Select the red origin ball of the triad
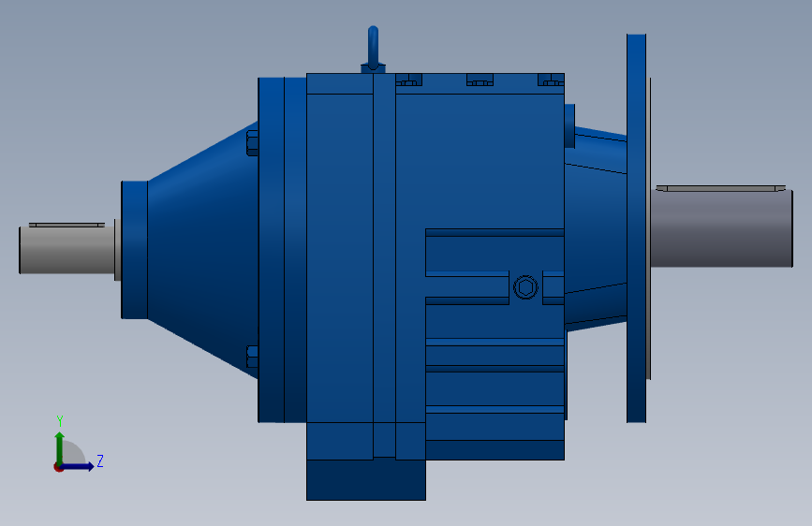The image size is (812, 526). point(58,467)
